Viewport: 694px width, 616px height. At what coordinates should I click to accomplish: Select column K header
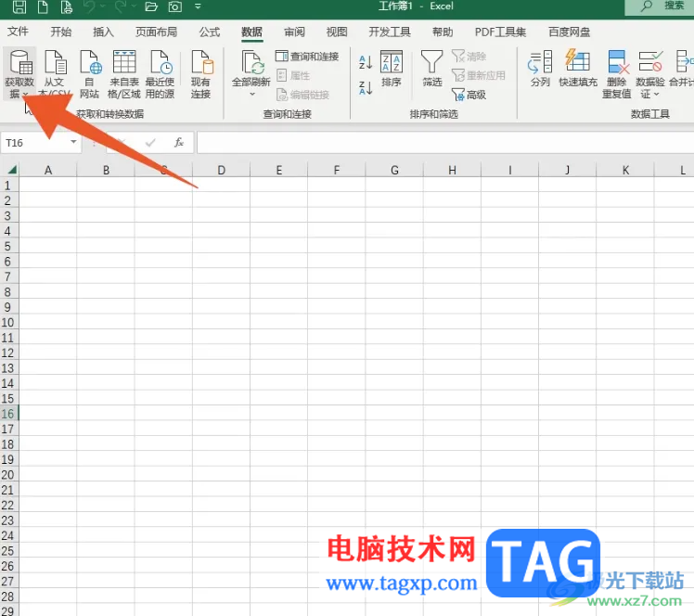point(625,170)
